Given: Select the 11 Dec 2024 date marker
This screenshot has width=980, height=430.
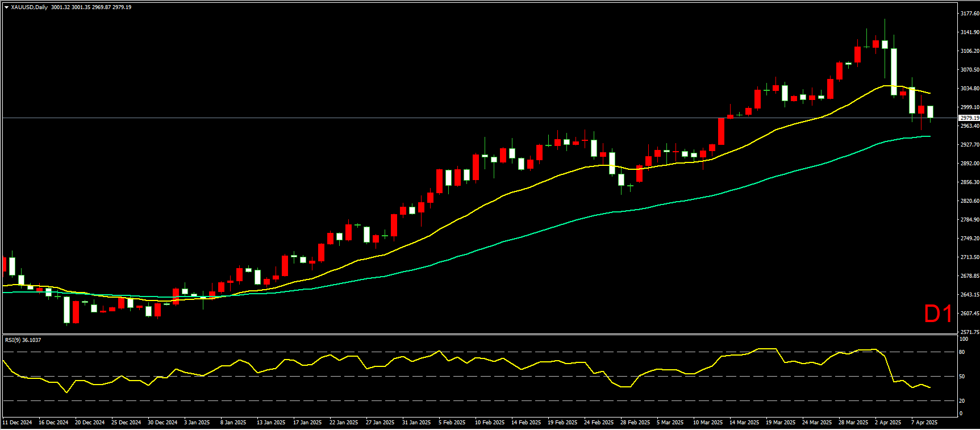Looking at the screenshot, I should pos(17,422).
